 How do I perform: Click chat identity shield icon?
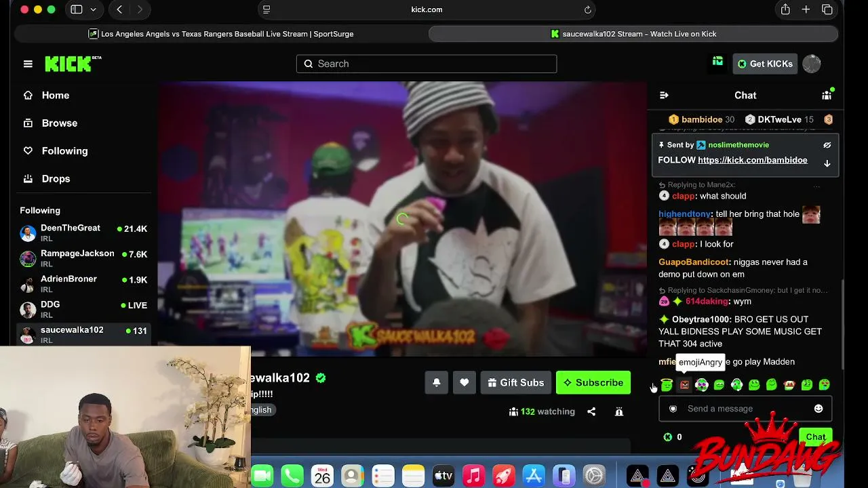673,409
